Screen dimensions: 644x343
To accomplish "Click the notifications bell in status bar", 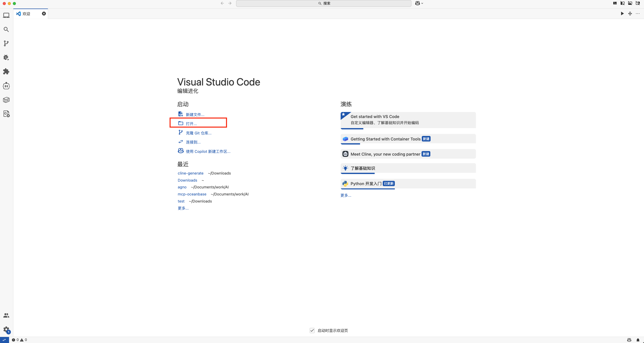I will coord(638,340).
